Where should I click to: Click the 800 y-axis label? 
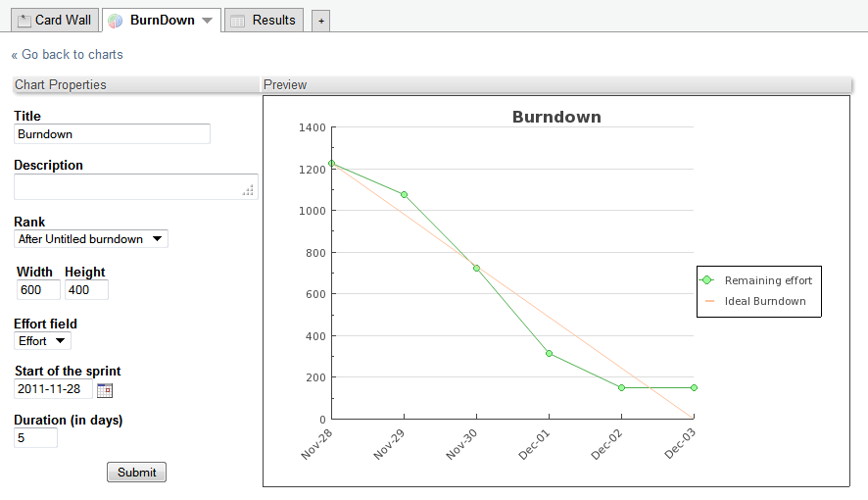[315, 253]
